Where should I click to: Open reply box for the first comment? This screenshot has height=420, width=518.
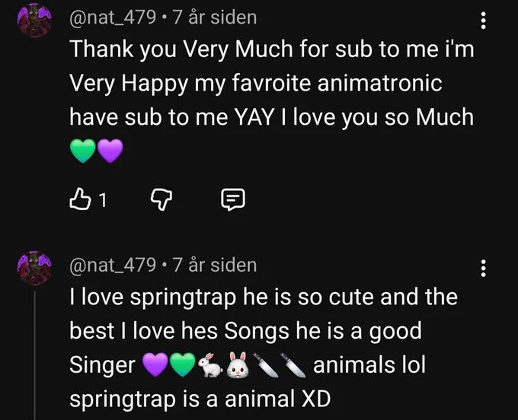[233, 199]
